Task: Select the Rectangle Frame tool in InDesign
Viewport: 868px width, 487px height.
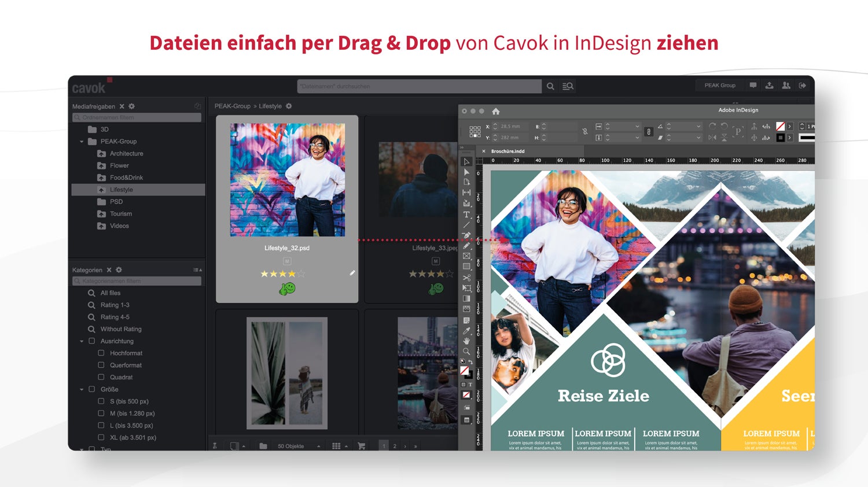Action: point(466,256)
